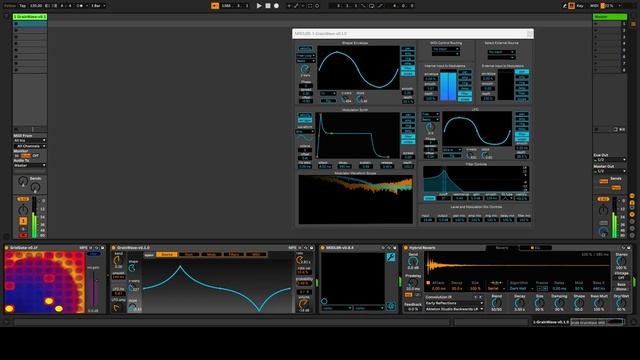This screenshot has height=360, width=640.
Task: Click the GrainWave LFO amp knob
Action: 118,308
